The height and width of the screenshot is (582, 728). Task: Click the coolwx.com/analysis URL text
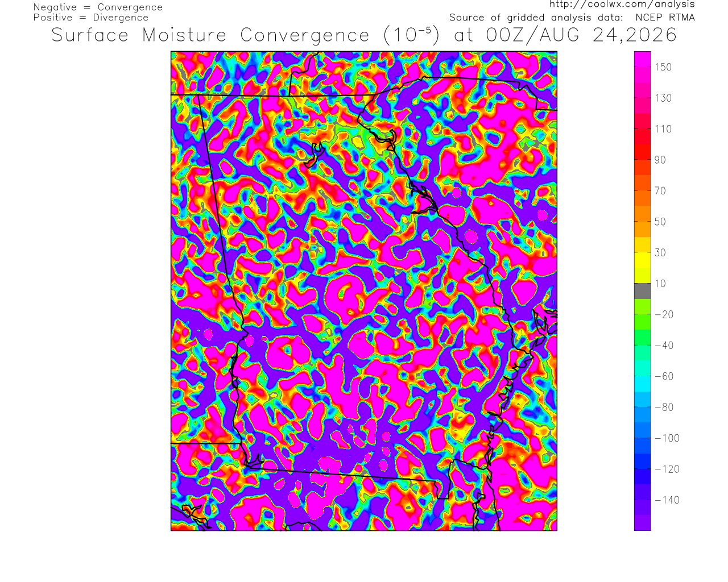[622, 5]
